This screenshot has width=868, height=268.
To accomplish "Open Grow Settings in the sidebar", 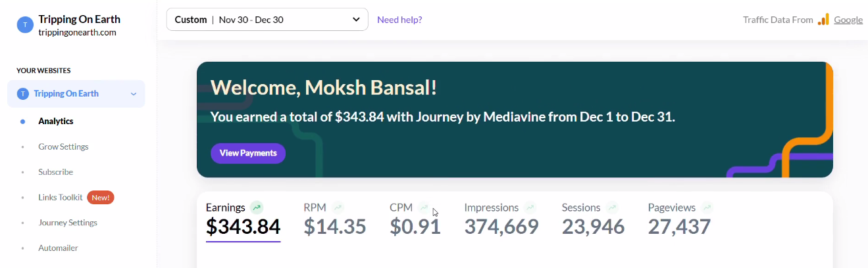I will 63,146.
